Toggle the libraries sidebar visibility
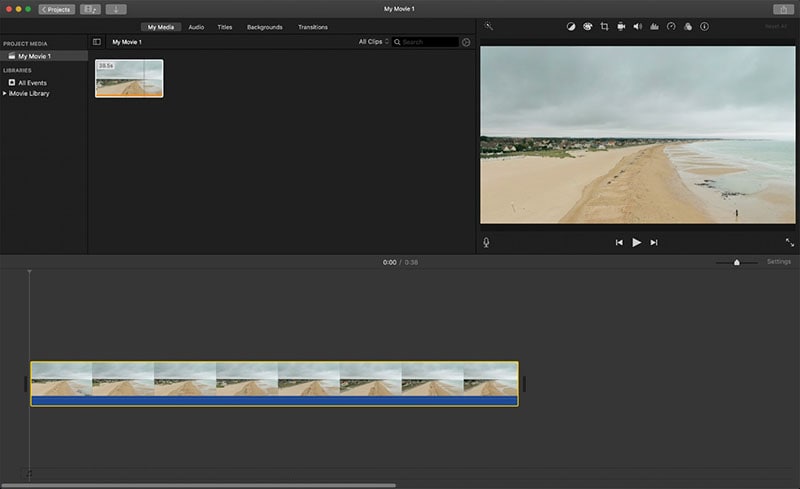 [x=97, y=42]
